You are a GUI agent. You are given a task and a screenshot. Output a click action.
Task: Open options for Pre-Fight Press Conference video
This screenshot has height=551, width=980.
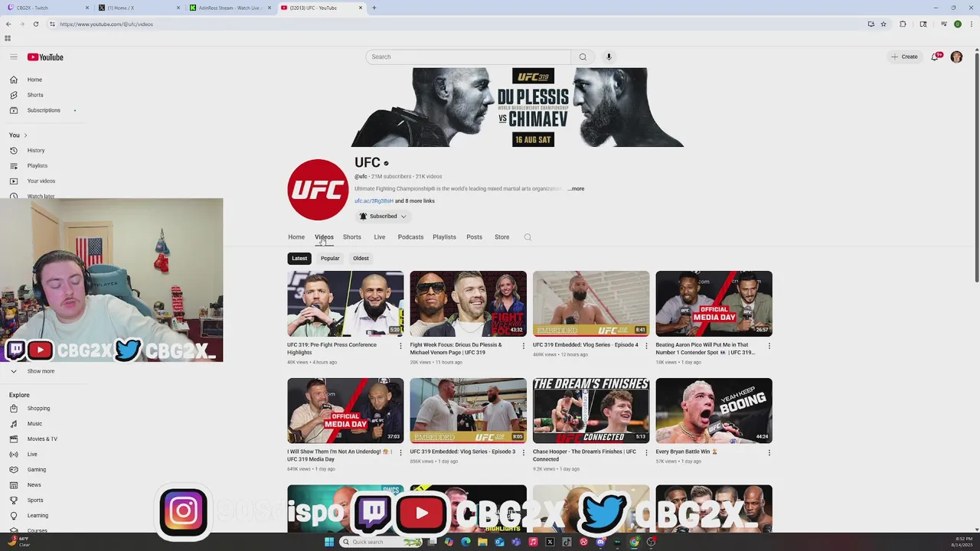400,346
